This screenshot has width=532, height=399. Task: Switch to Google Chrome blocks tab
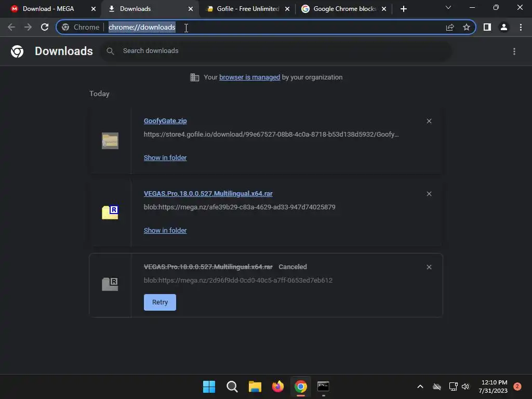point(344,9)
